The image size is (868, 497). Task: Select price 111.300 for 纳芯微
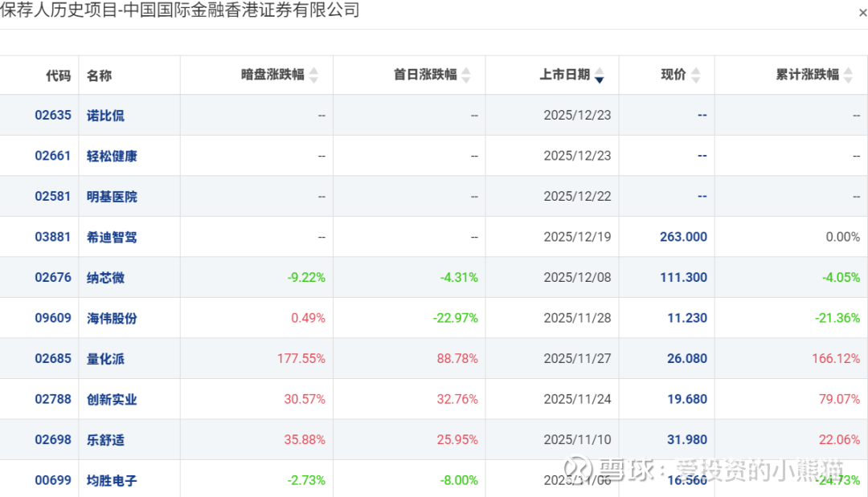(x=683, y=278)
